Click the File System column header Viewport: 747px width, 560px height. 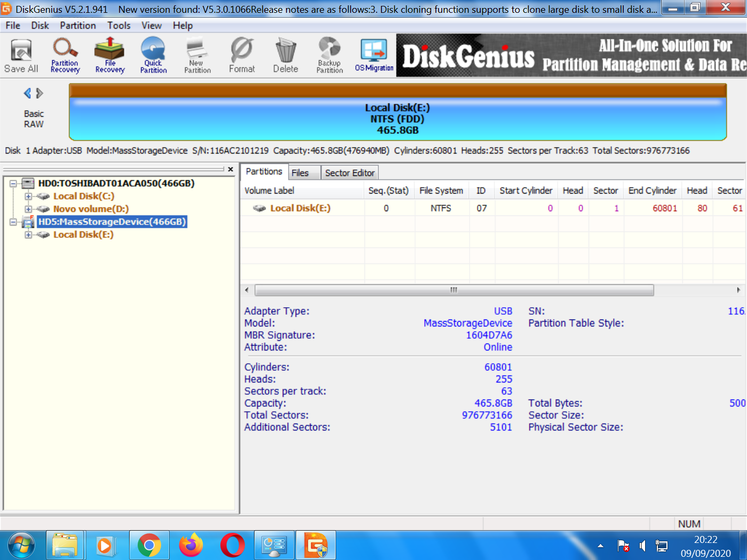(442, 190)
